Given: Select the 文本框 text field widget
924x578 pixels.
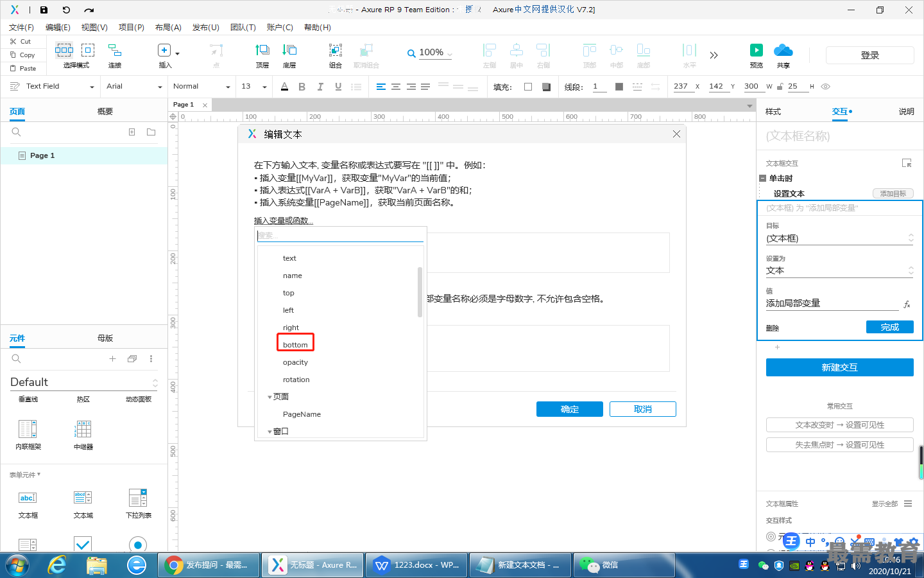Looking at the screenshot, I should pos(28,504).
